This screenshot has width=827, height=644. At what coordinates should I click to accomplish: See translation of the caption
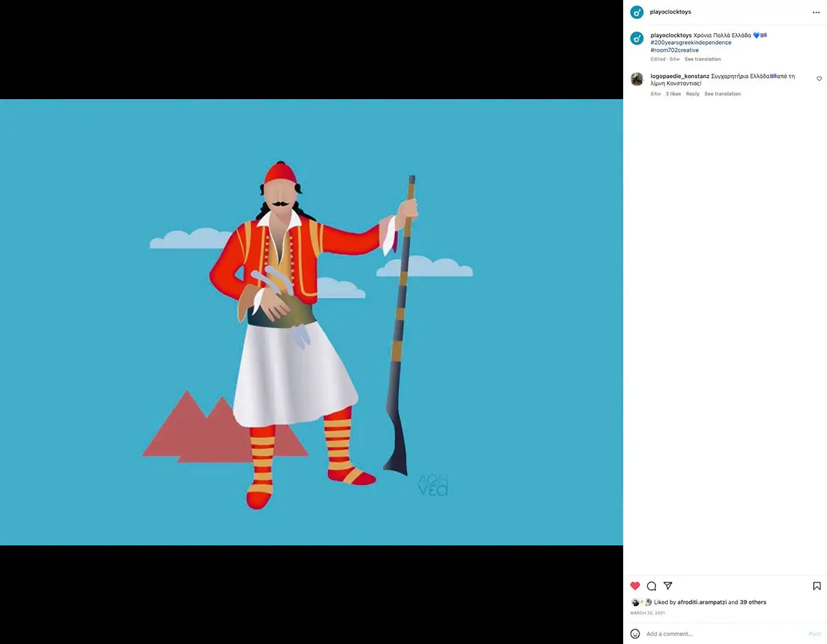[702, 59]
